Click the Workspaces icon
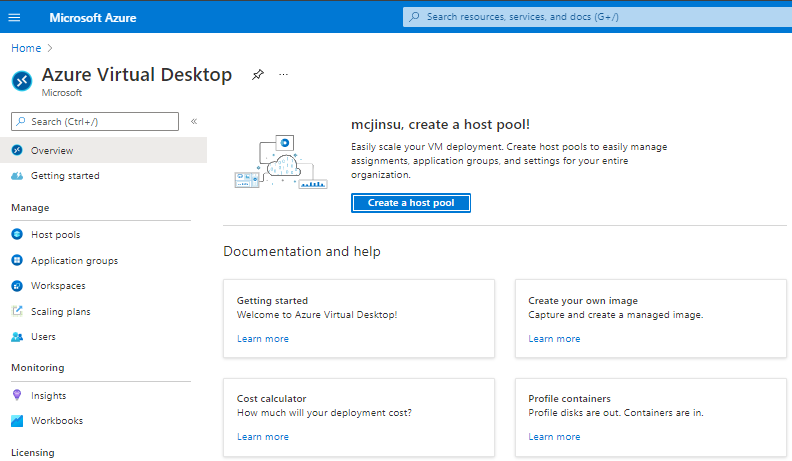Screen dimensions: 792x461 (17, 286)
